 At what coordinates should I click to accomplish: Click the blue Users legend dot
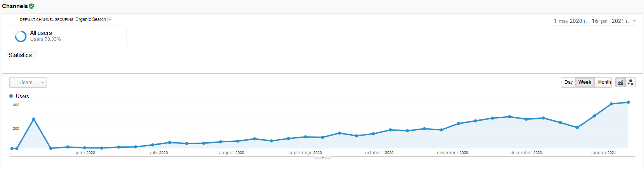11,96
